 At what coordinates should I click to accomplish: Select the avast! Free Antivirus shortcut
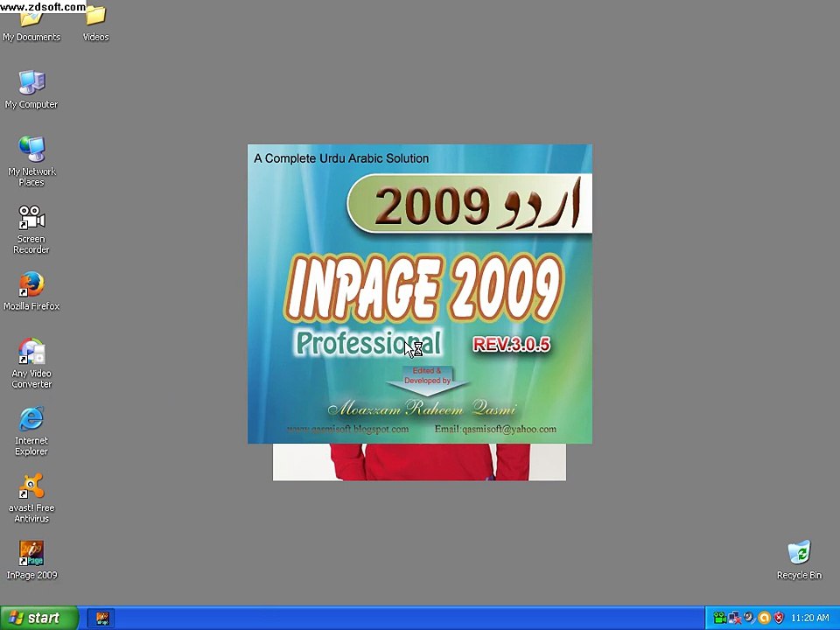[31, 498]
